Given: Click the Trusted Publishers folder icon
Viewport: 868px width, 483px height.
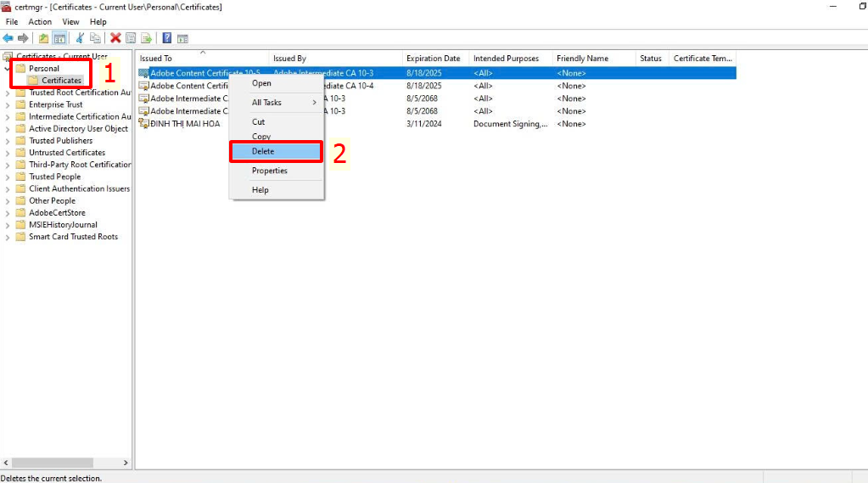Looking at the screenshot, I should [x=20, y=141].
